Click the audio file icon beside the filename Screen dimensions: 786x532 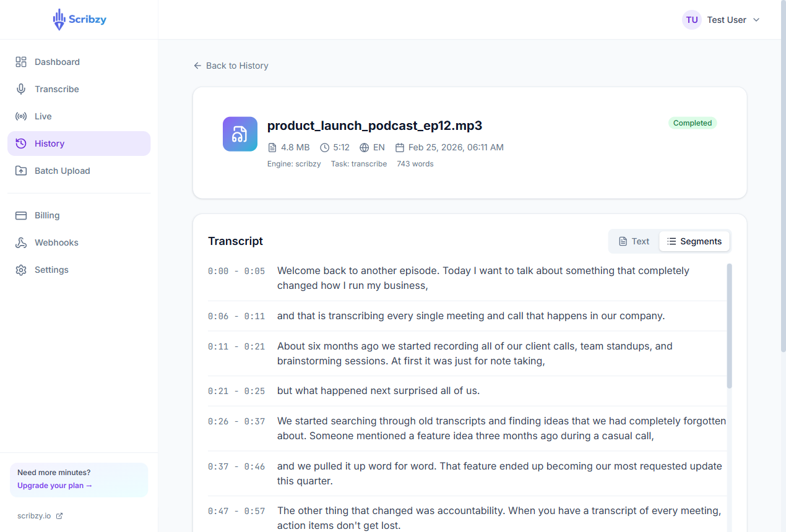pyautogui.click(x=240, y=134)
